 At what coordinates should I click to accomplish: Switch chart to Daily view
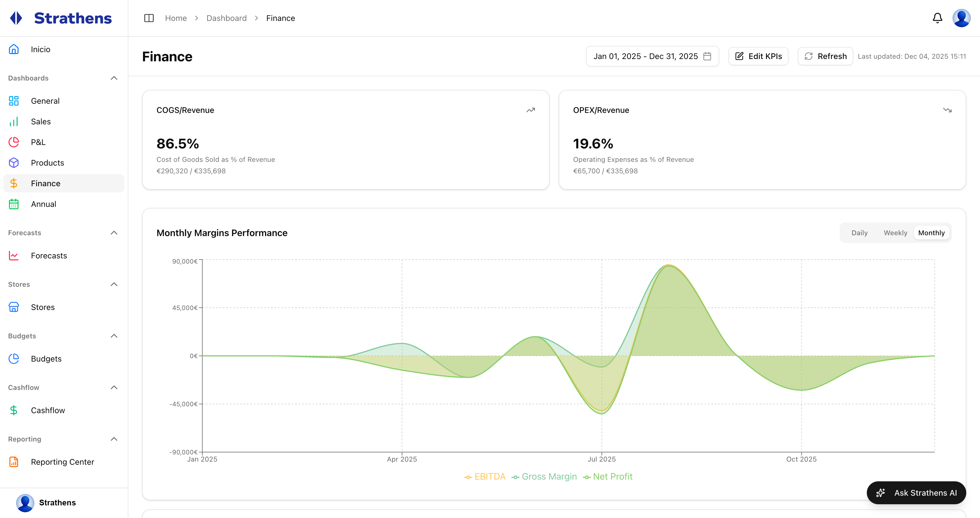tap(859, 233)
